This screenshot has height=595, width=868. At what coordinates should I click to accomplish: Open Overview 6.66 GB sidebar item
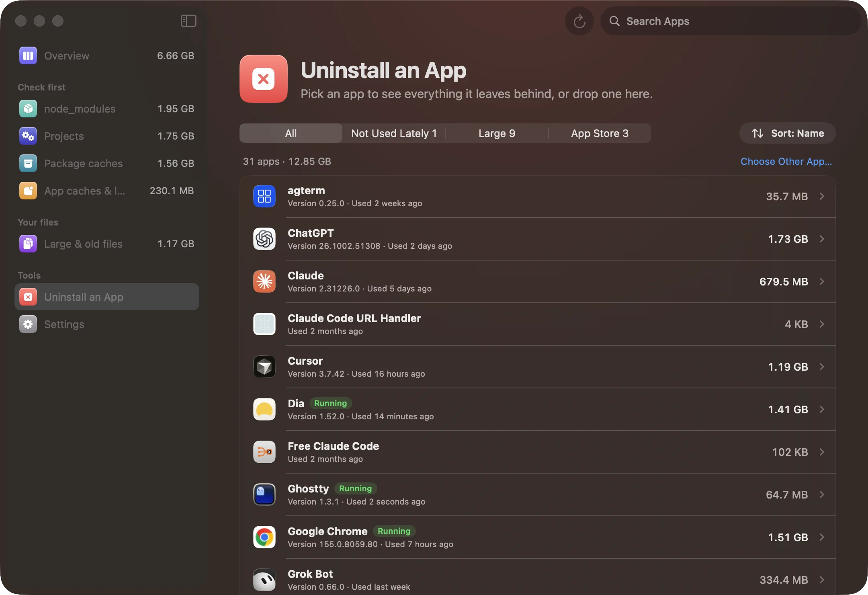(x=107, y=55)
